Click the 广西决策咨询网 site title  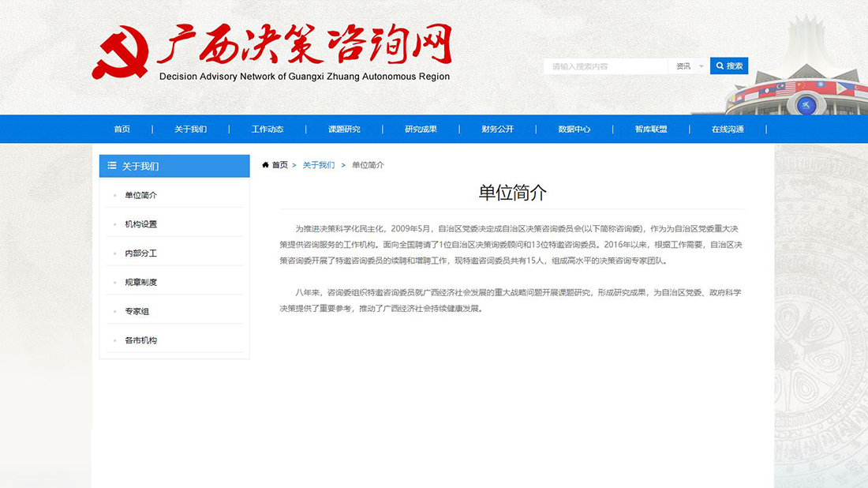305,44
